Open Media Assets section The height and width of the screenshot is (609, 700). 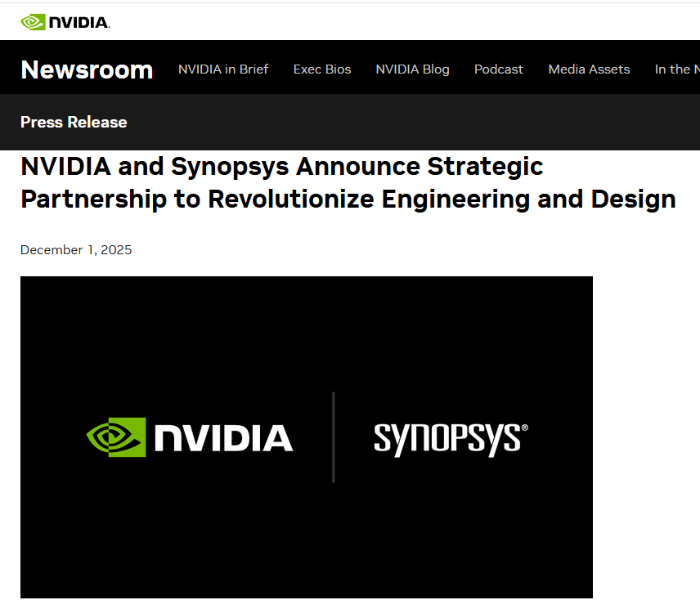pos(589,69)
